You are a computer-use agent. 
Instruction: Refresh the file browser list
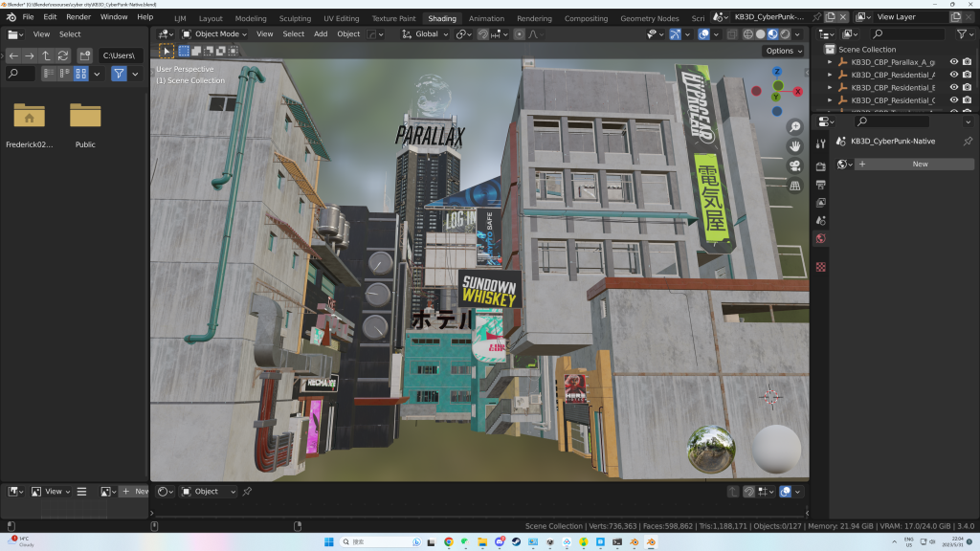(63, 55)
